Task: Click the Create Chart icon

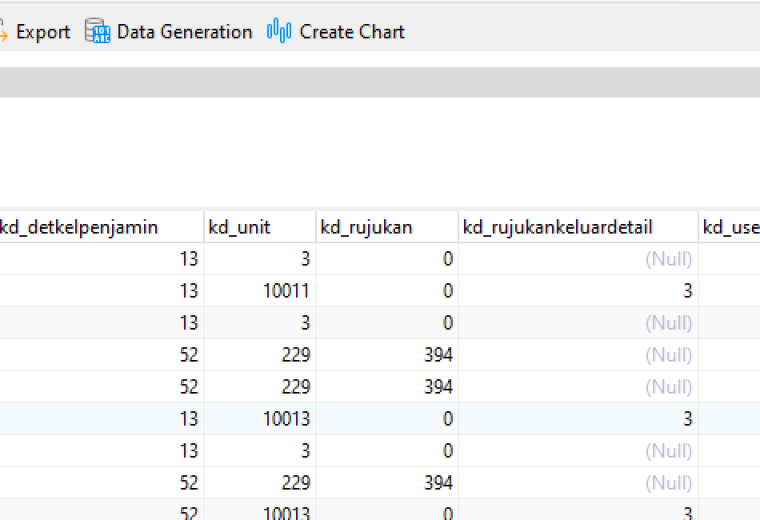Action: pyautogui.click(x=279, y=31)
